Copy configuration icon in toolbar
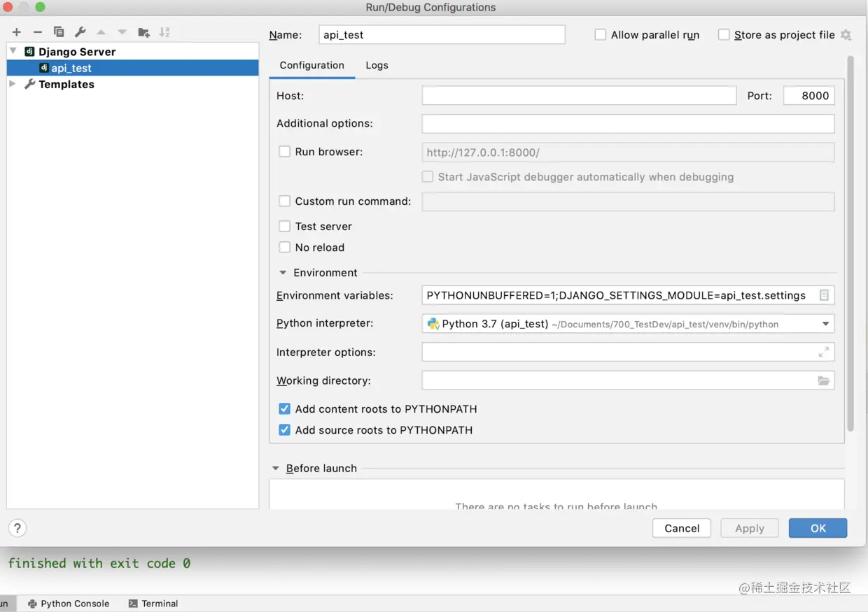Image resolution: width=868 pixels, height=612 pixels. 59,32
